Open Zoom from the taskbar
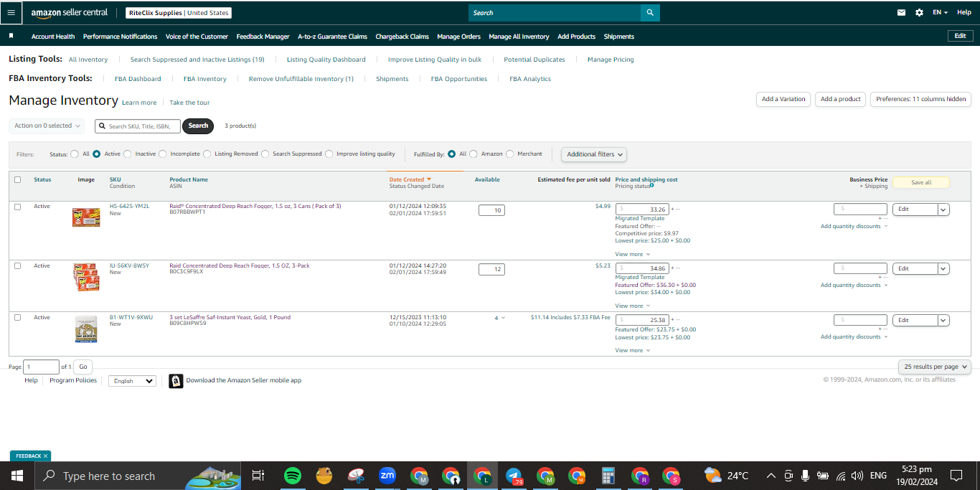Screen dimensions: 980x490 pyautogui.click(x=387, y=476)
